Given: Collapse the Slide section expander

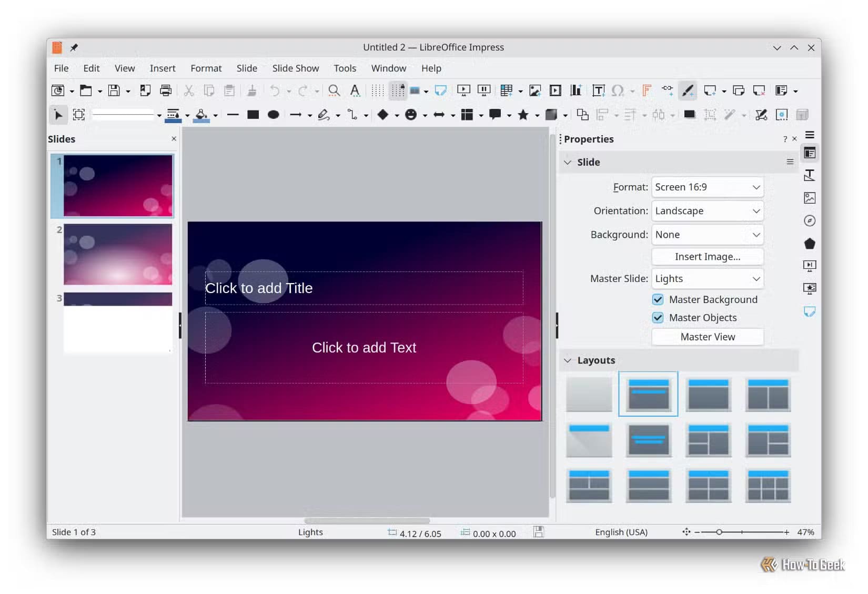Looking at the screenshot, I should coord(568,162).
